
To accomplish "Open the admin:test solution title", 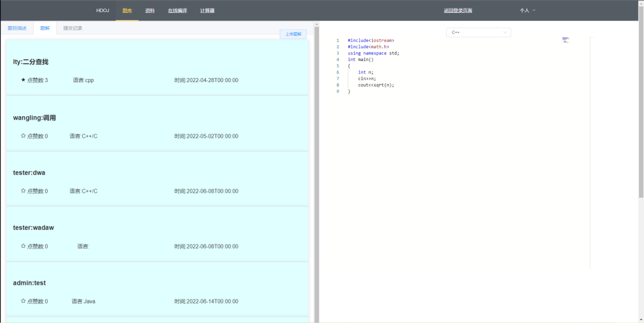I will coord(29,283).
